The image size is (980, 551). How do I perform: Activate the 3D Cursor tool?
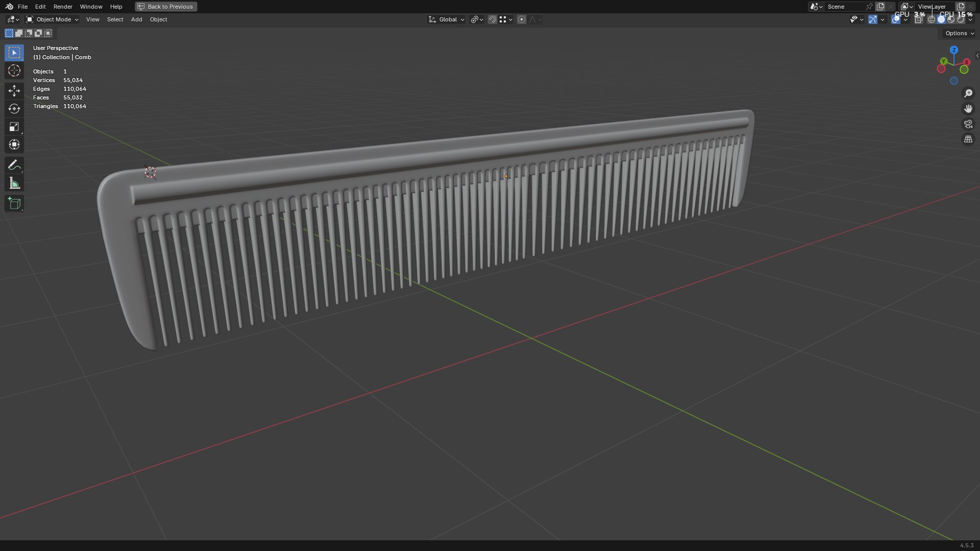click(x=14, y=70)
